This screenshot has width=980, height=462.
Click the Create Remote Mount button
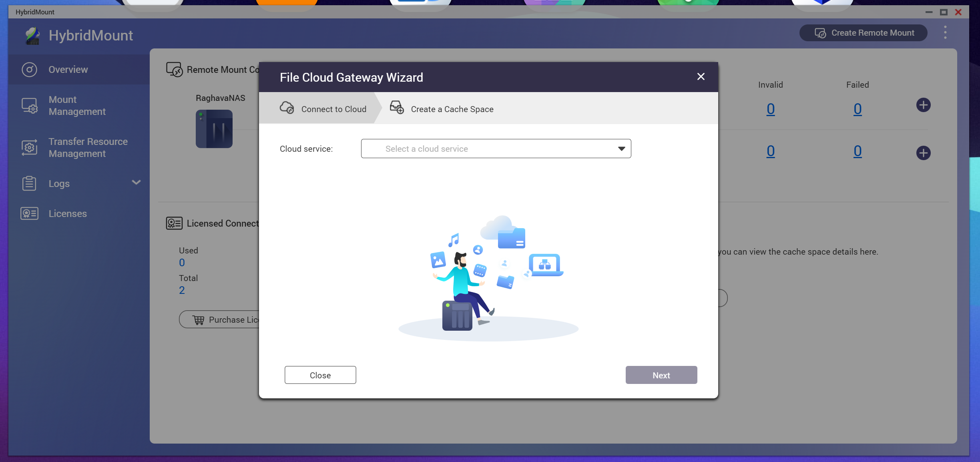[864, 33]
